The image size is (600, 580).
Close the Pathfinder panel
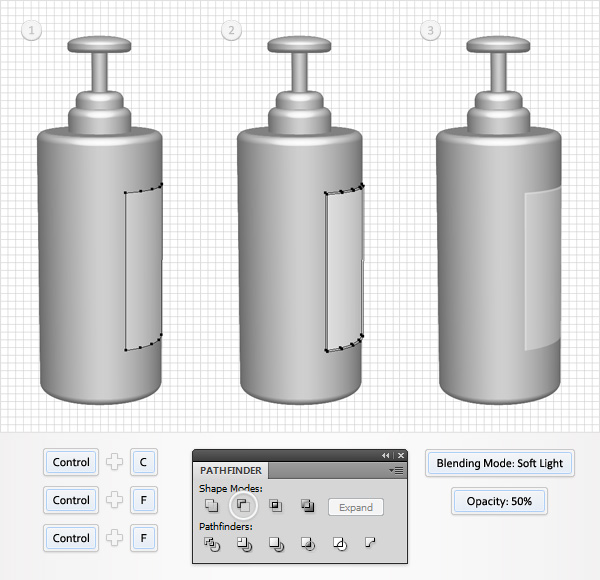click(401, 455)
